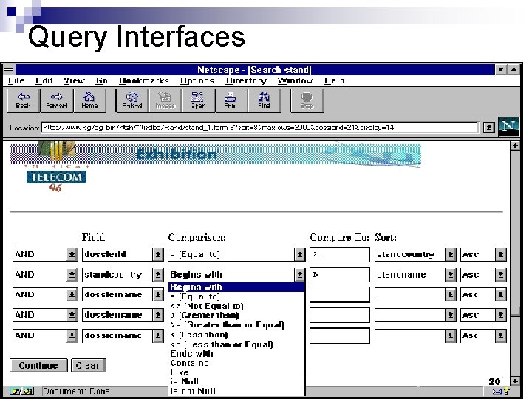Click the page scrollbar up arrow
532x399 pixels.
(515, 146)
